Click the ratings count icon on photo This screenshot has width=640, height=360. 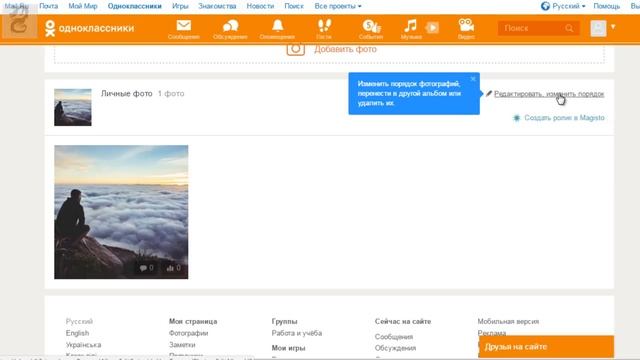coord(173,268)
